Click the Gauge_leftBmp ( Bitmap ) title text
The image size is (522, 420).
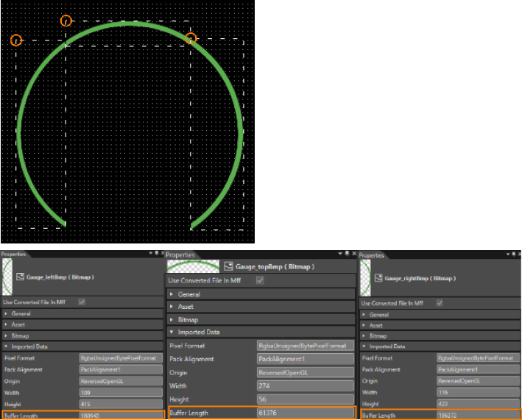(x=60, y=277)
